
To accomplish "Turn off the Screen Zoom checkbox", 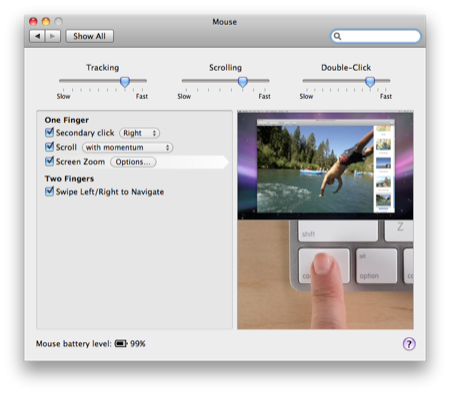I will pos(49,162).
